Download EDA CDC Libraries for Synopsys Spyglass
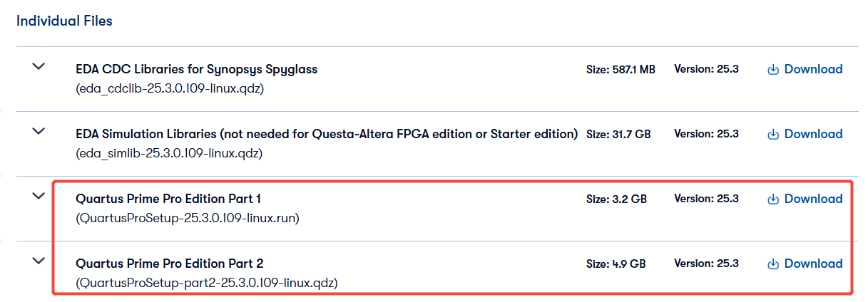This screenshot has height=302, width=868. point(813,69)
